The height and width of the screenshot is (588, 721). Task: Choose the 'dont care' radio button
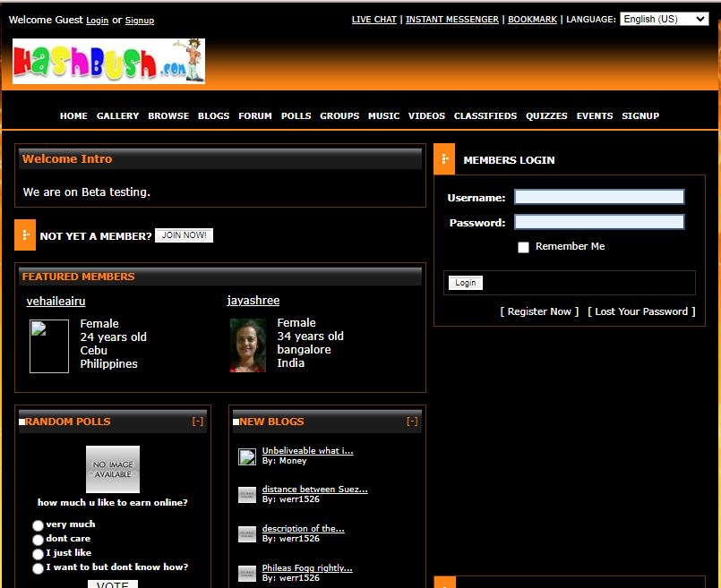(39, 540)
